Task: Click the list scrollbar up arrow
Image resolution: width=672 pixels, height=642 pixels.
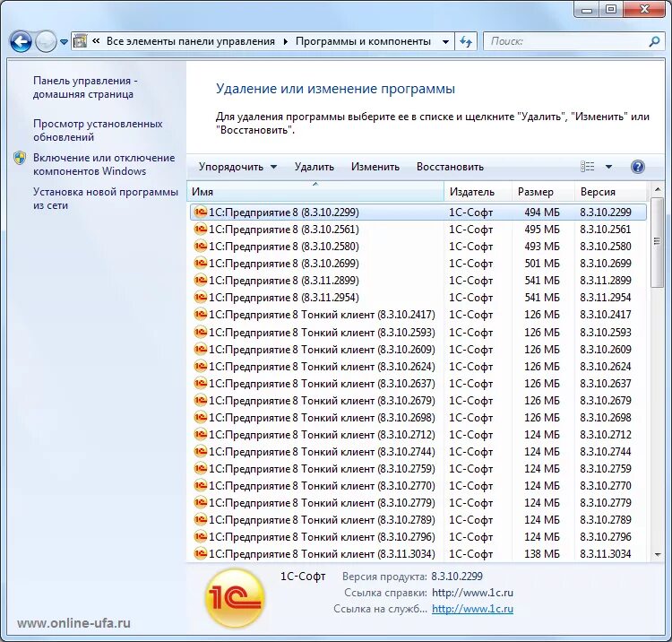Action: 658,189
